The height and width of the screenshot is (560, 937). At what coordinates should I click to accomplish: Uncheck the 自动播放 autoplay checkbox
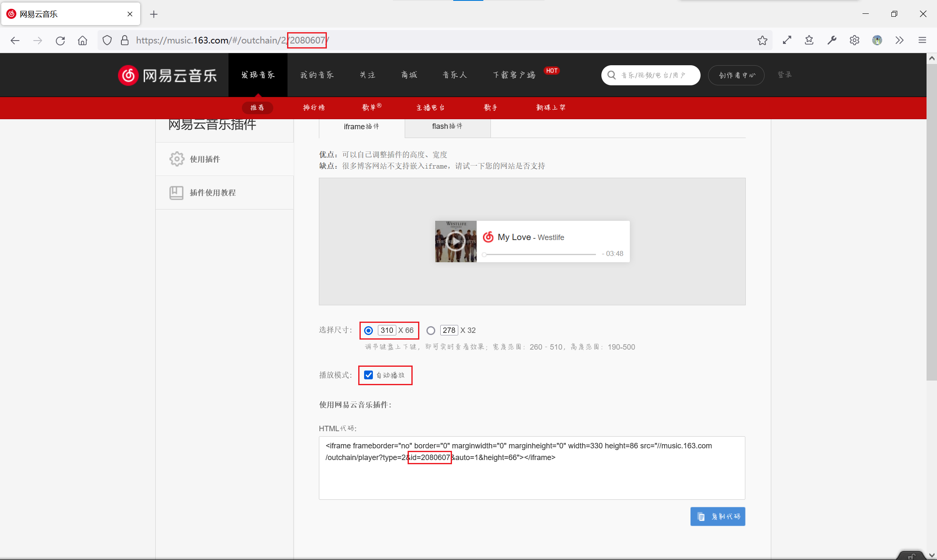368,375
